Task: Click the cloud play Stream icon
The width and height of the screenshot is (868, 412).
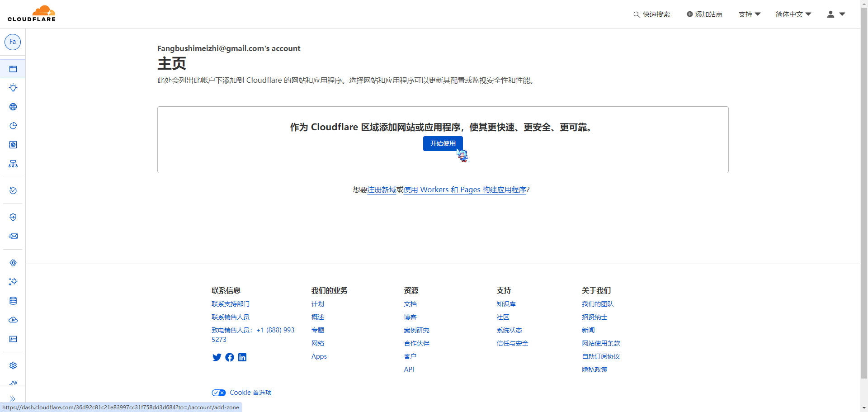Action: coord(13,320)
